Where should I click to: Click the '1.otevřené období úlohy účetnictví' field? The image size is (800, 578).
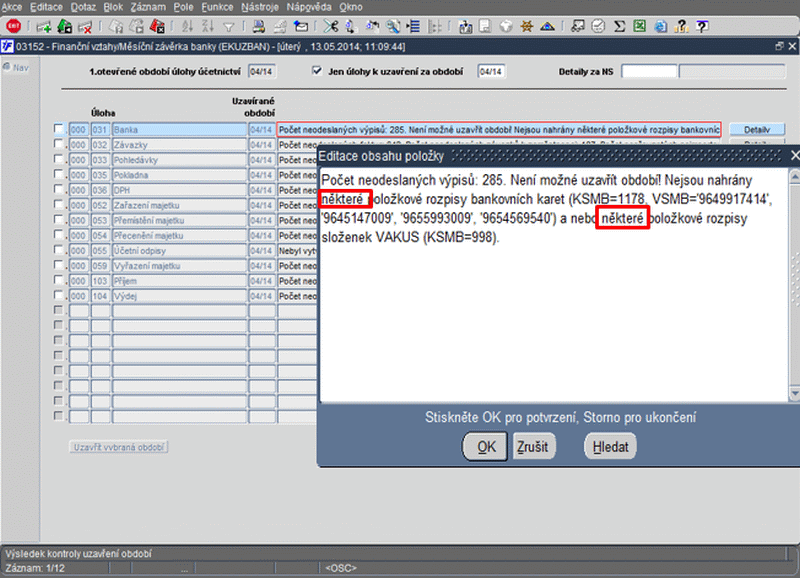(x=262, y=71)
